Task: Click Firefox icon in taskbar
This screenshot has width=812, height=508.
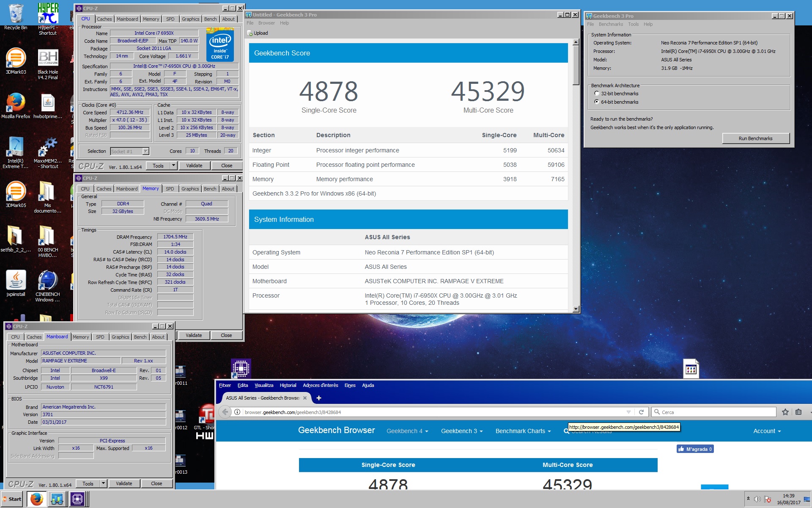Action: pyautogui.click(x=36, y=499)
